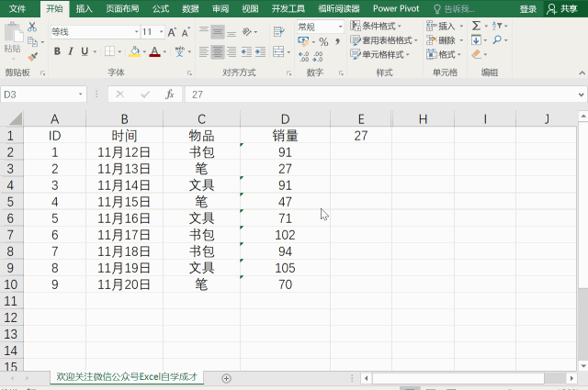Add a new sheet with plus icon
Image resolution: width=588 pixels, height=390 pixels.
[226, 378]
